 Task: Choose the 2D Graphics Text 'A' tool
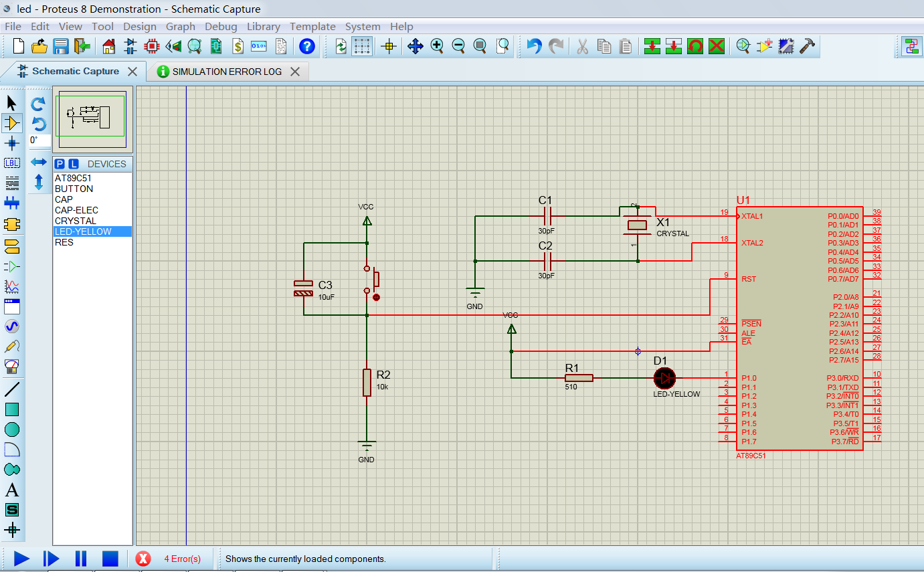click(12, 490)
